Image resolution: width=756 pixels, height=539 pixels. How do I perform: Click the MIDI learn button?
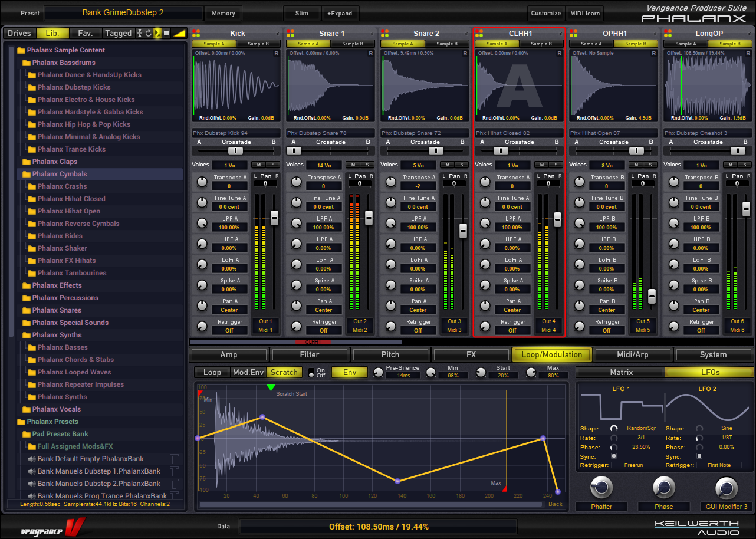[585, 14]
